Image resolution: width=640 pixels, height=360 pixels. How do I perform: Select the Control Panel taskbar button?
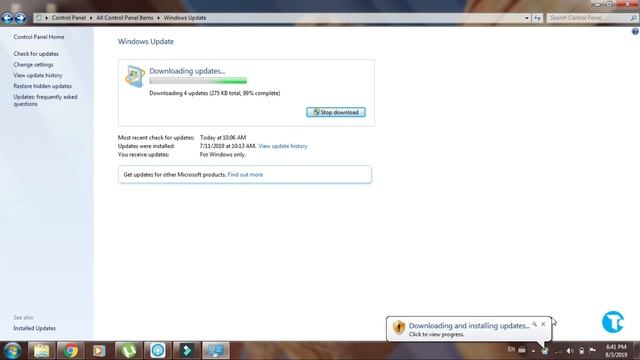216,351
